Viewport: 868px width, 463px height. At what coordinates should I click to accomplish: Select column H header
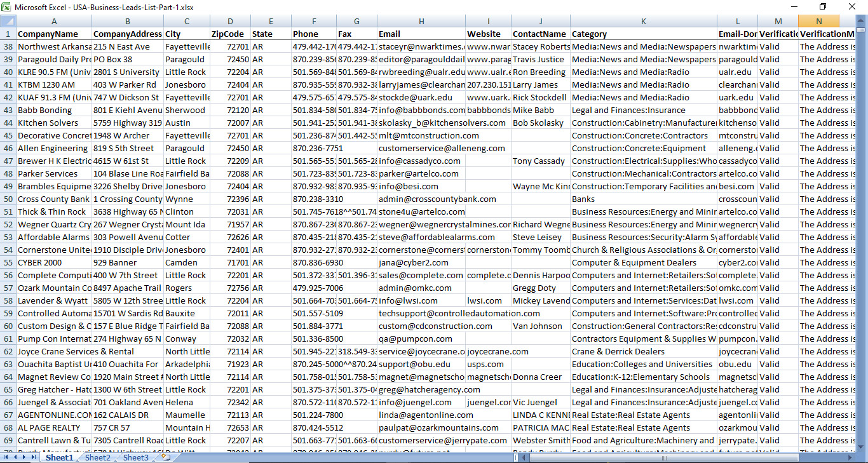(x=421, y=21)
